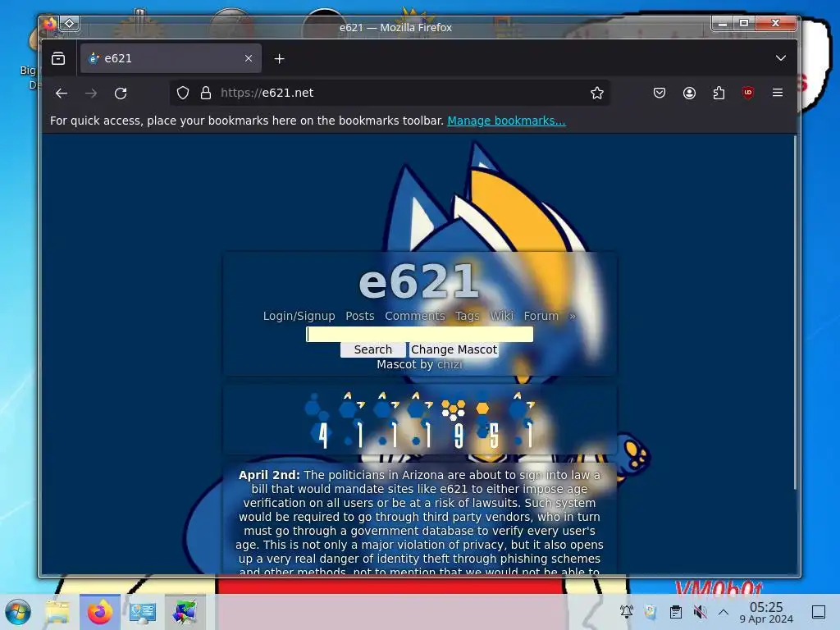Open the Firefox account icon
Screen dimensions: 840x630
[689, 93]
